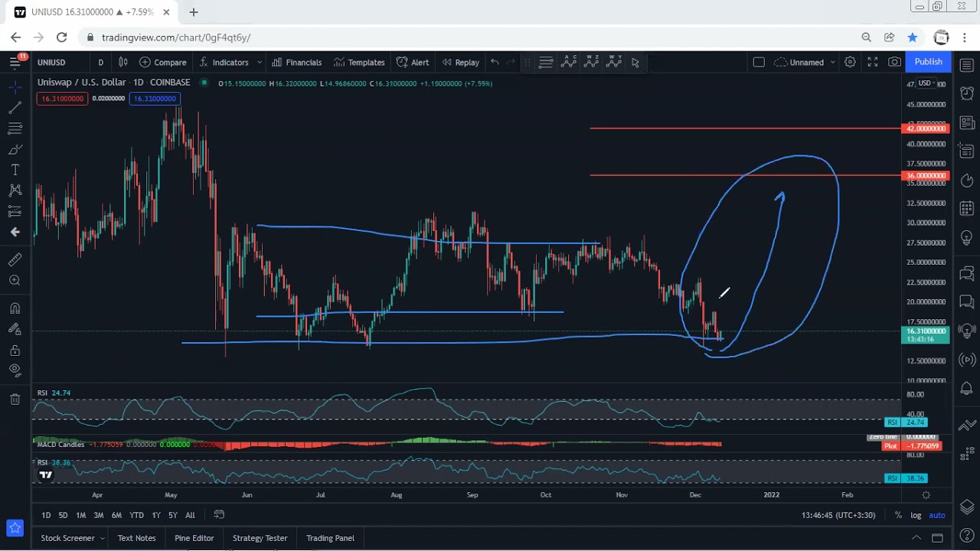This screenshot has height=551, width=980.
Task: Open the Strategy Tester tab
Action: pos(260,538)
